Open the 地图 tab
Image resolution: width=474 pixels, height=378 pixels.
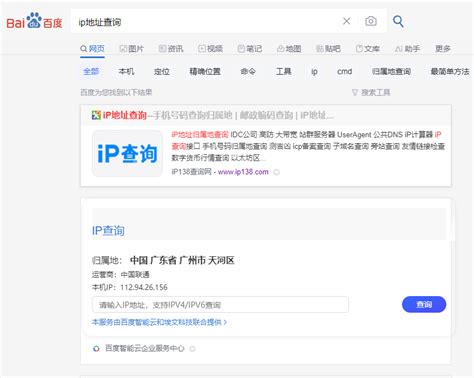289,49
